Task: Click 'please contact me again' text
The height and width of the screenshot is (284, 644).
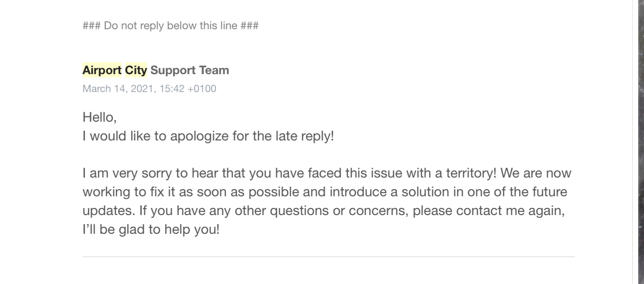Action: pos(489,211)
